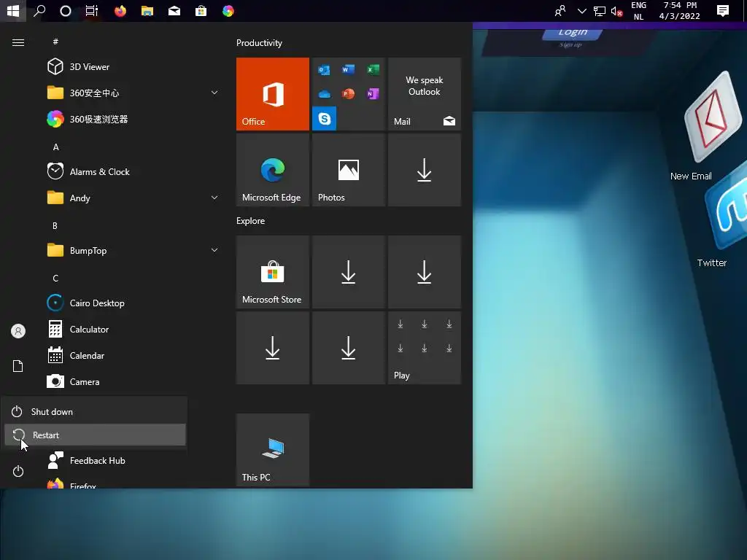
Task: Open the Microsoft Store tile
Action: point(273,272)
